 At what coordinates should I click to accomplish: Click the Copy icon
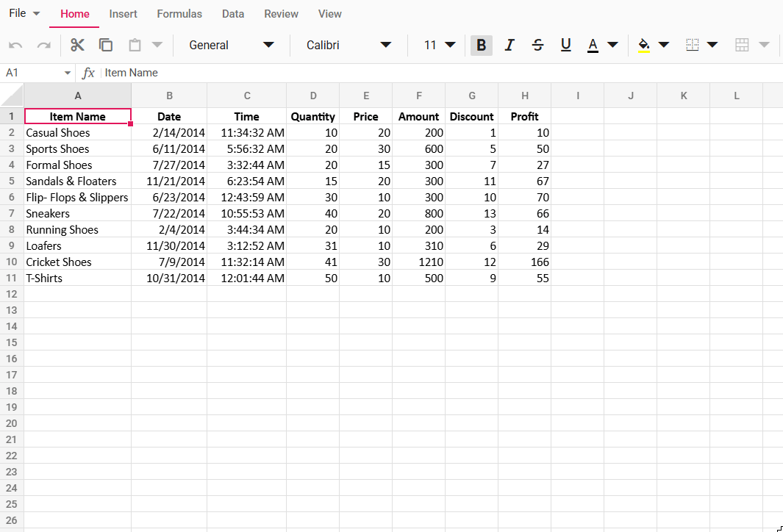pos(106,45)
